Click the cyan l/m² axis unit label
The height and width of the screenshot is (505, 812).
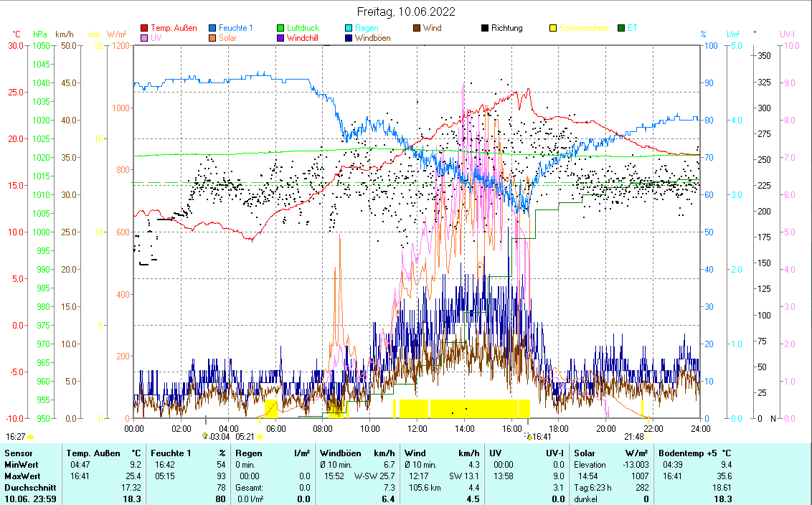pyautogui.click(x=733, y=34)
